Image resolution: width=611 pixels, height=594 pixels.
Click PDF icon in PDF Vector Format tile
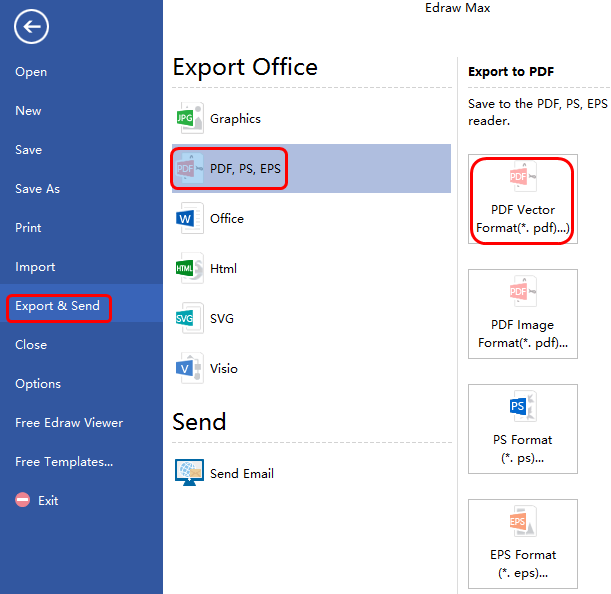(x=523, y=177)
